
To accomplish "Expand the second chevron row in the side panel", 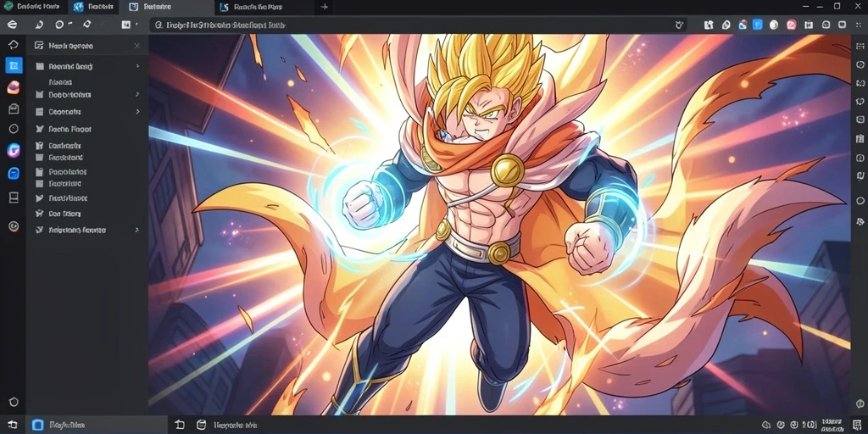I will [137, 95].
